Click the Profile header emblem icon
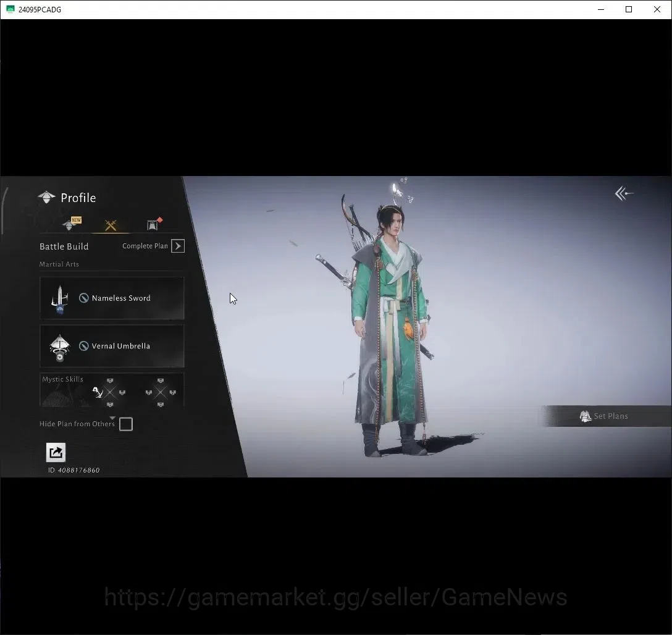This screenshot has height=635, width=672. [46, 197]
